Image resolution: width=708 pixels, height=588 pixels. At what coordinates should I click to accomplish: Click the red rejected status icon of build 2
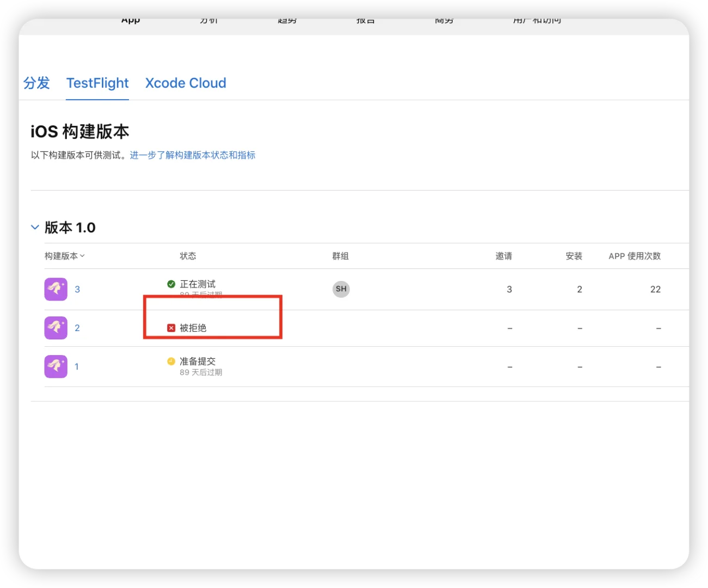coord(171,328)
